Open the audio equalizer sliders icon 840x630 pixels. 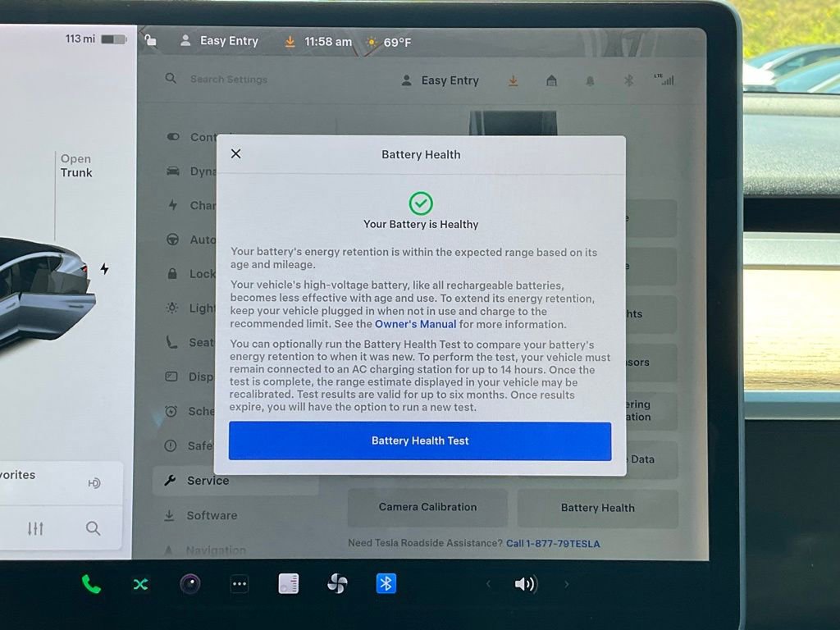point(35,529)
